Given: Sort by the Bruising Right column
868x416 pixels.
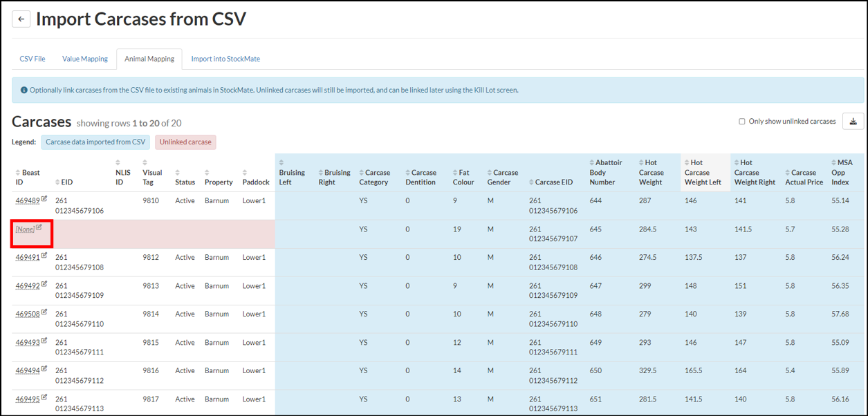Looking at the screenshot, I should 334,178.
